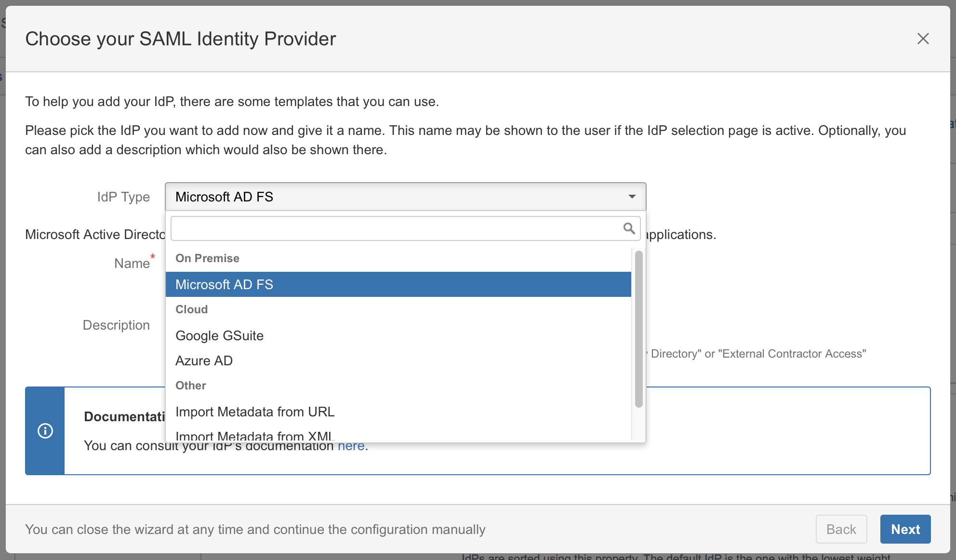Click the info icon in documentation panel
Screen dimensions: 956x560
[45, 430]
